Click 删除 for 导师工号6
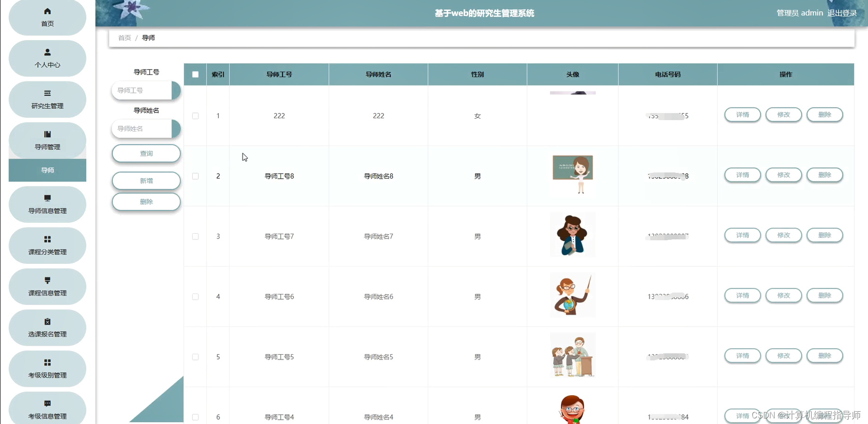This screenshot has width=868, height=424. [x=825, y=295]
